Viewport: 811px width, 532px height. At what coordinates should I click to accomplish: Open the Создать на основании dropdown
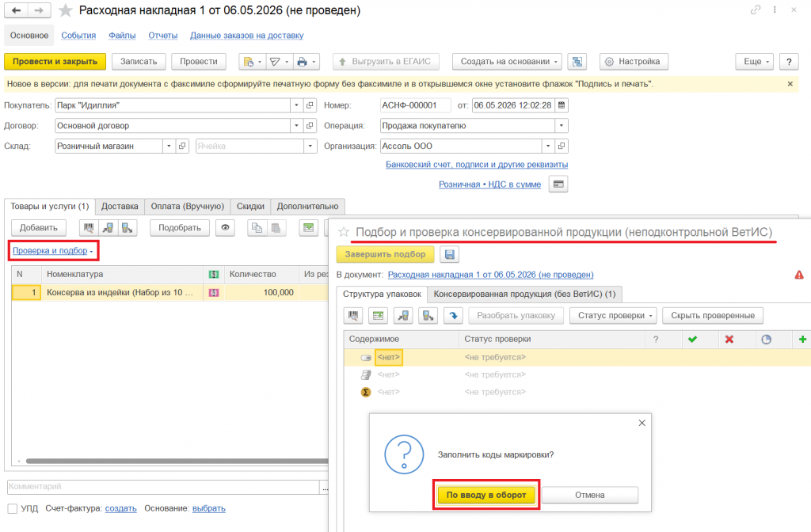click(x=508, y=62)
